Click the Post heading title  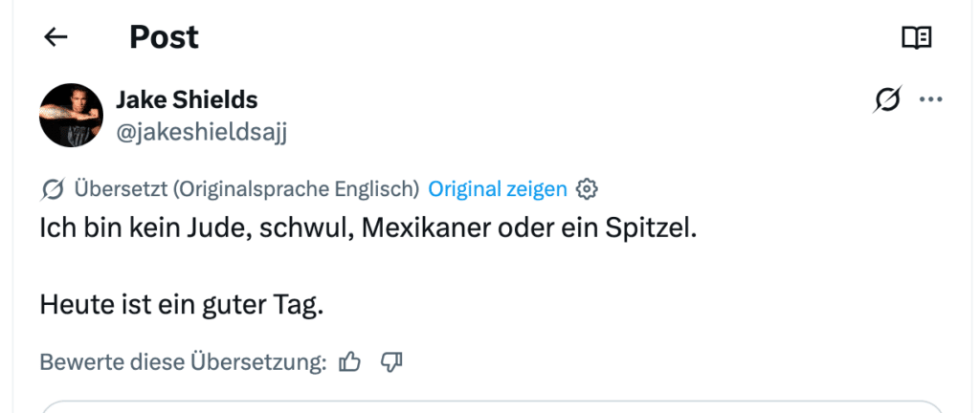pos(164,37)
